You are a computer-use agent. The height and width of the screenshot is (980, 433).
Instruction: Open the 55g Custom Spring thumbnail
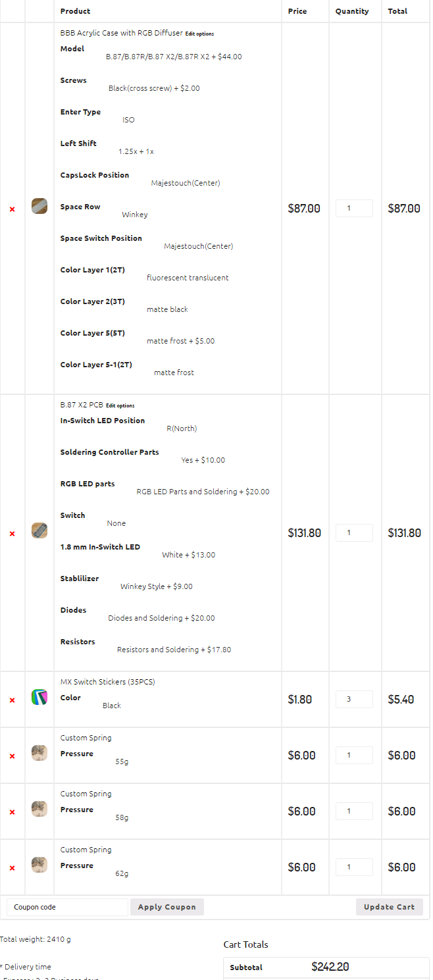point(39,753)
